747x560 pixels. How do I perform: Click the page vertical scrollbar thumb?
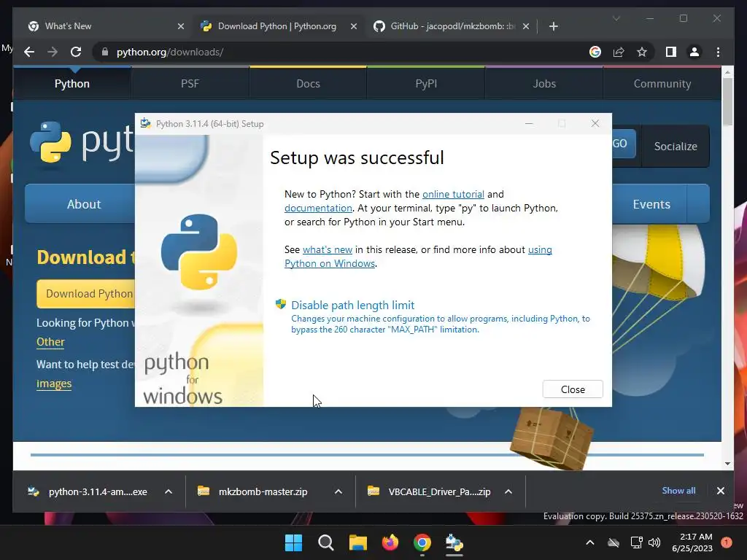727,101
